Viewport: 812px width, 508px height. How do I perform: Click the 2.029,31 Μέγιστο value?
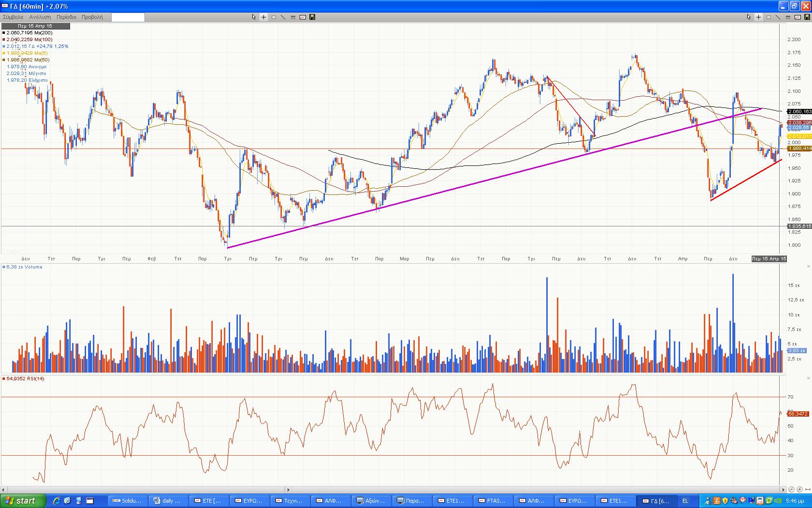pyautogui.click(x=27, y=74)
